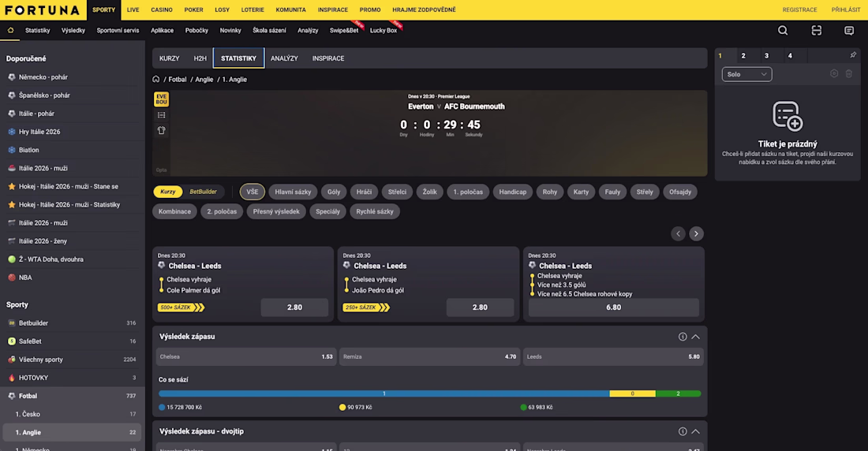
Task: Open the chat messages icon
Action: (x=848, y=31)
